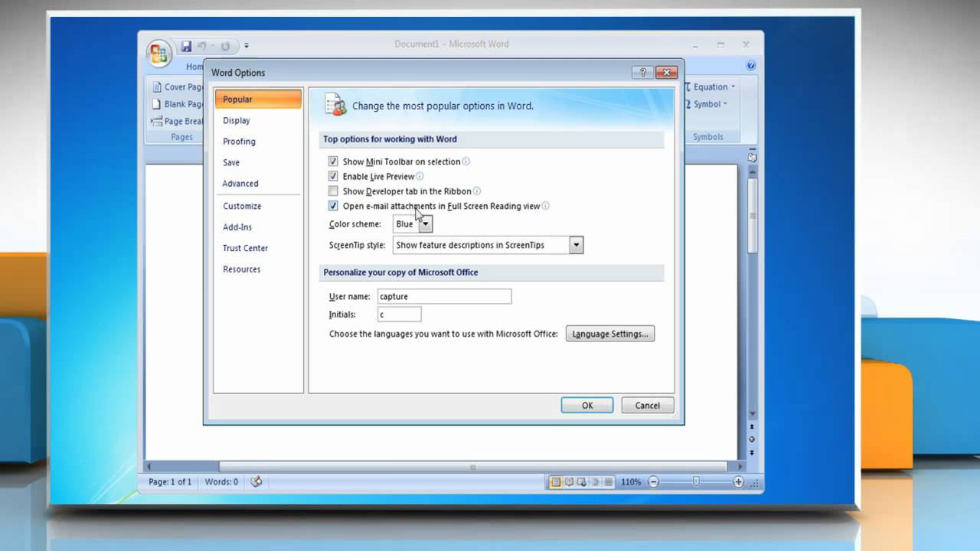Click info icon beside Full Screen Reading option
980x551 pixels.
545,206
